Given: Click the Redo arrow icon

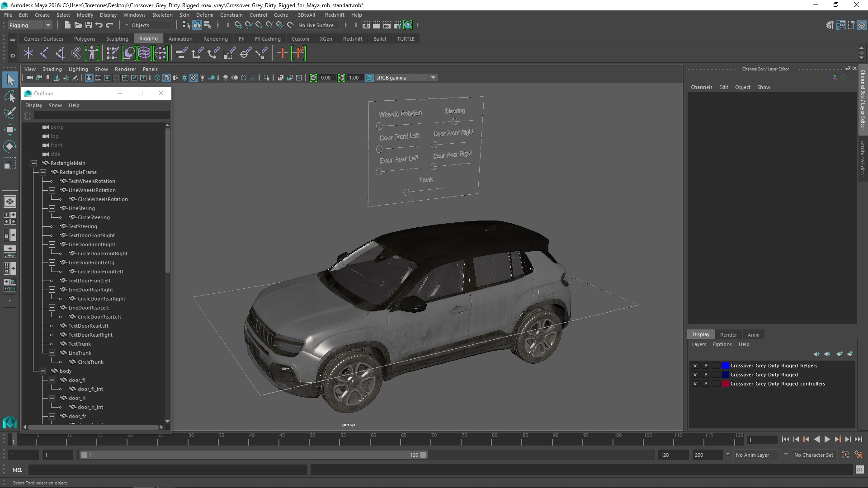Looking at the screenshot, I should [109, 25].
